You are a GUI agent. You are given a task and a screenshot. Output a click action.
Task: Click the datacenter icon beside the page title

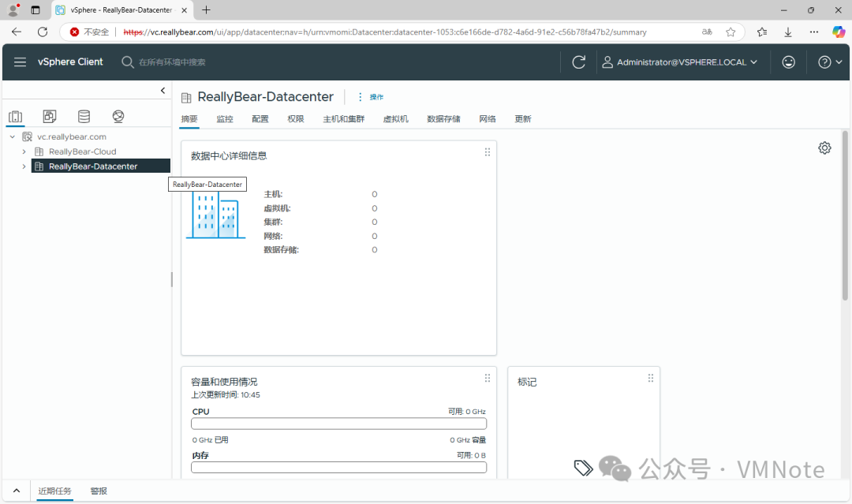click(x=186, y=98)
